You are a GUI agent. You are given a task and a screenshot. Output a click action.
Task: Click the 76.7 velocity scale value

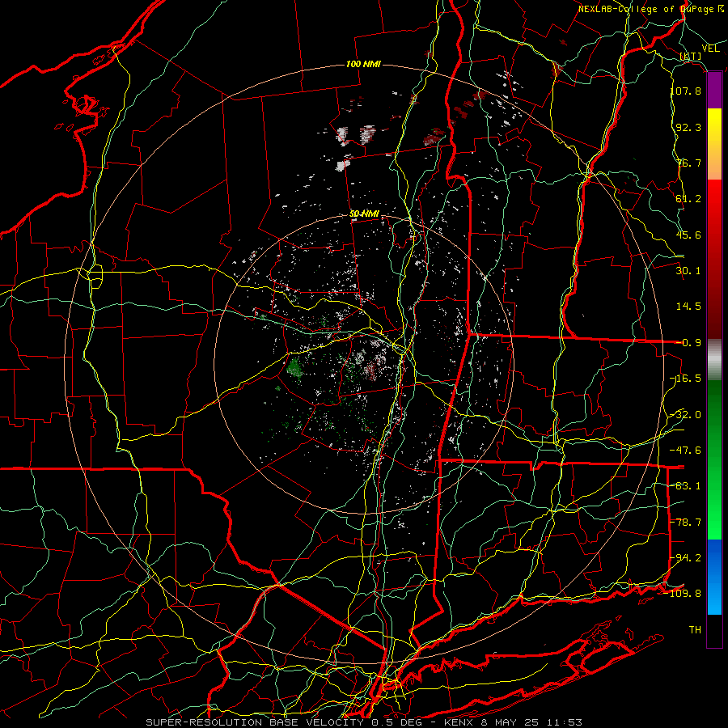[x=688, y=163]
